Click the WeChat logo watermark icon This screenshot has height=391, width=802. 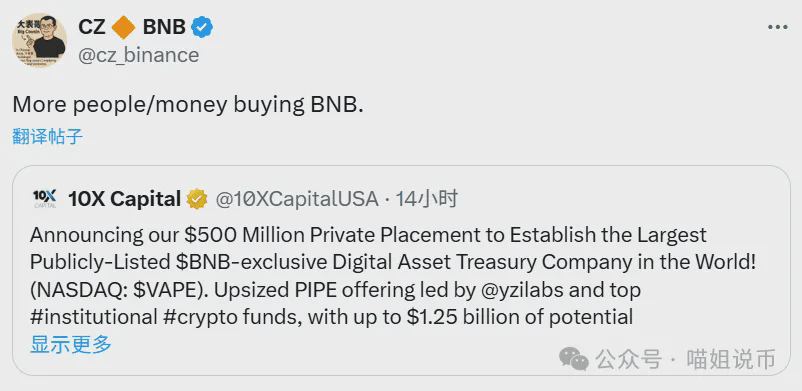pos(574,358)
